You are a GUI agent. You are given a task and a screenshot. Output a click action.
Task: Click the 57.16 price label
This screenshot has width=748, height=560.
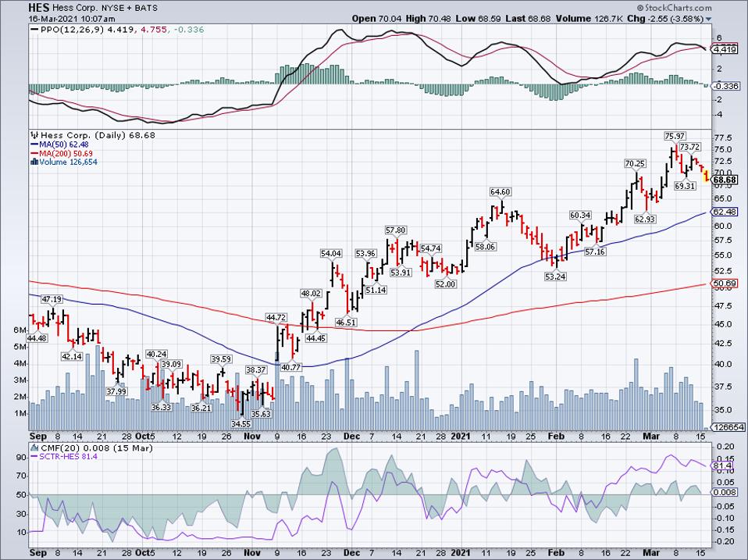pyautogui.click(x=595, y=251)
